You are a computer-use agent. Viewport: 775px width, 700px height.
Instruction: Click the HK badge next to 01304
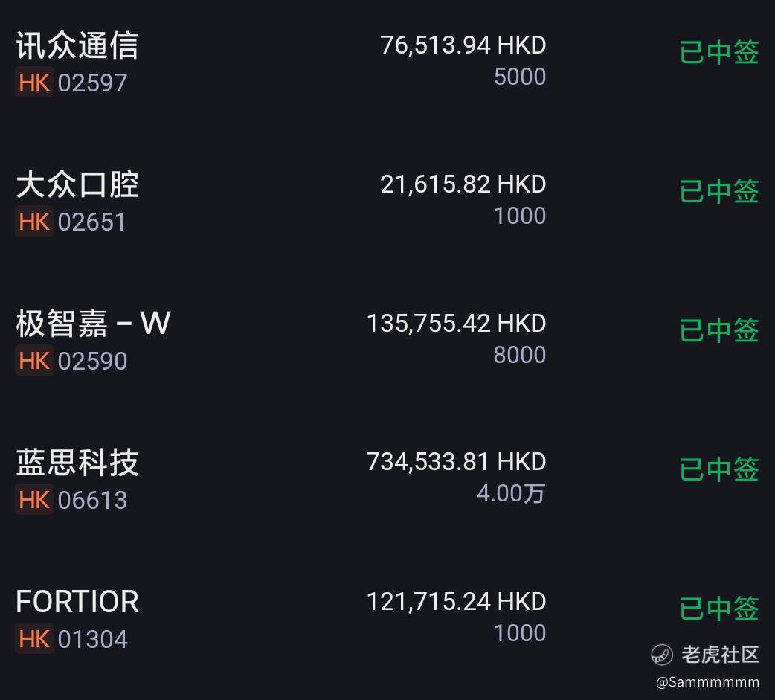point(34,639)
